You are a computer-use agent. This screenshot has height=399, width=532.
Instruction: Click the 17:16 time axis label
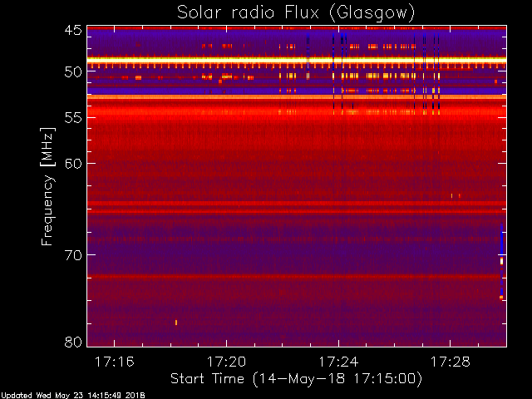tap(115, 362)
